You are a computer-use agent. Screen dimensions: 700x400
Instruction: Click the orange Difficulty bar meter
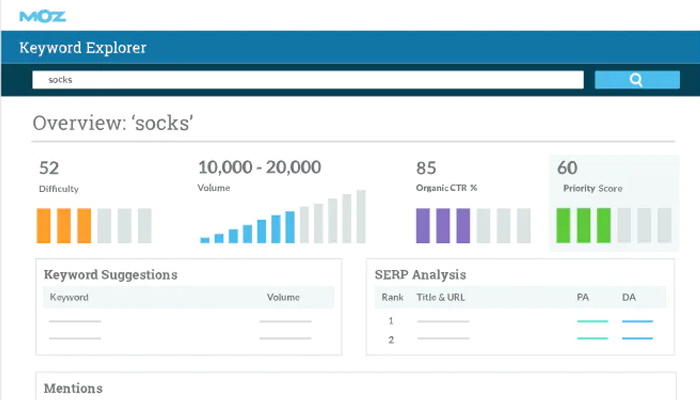pos(94,225)
